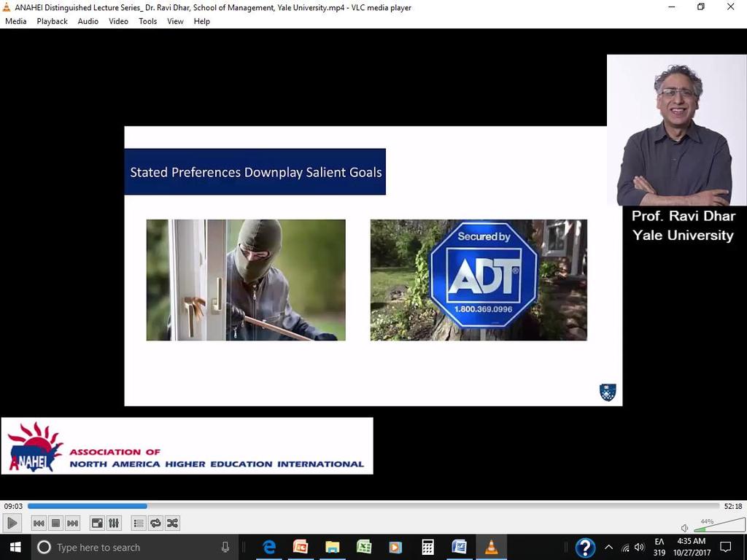Toggle random shuffle playback
The width and height of the screenshot is (747, 560).
point(172,524)
